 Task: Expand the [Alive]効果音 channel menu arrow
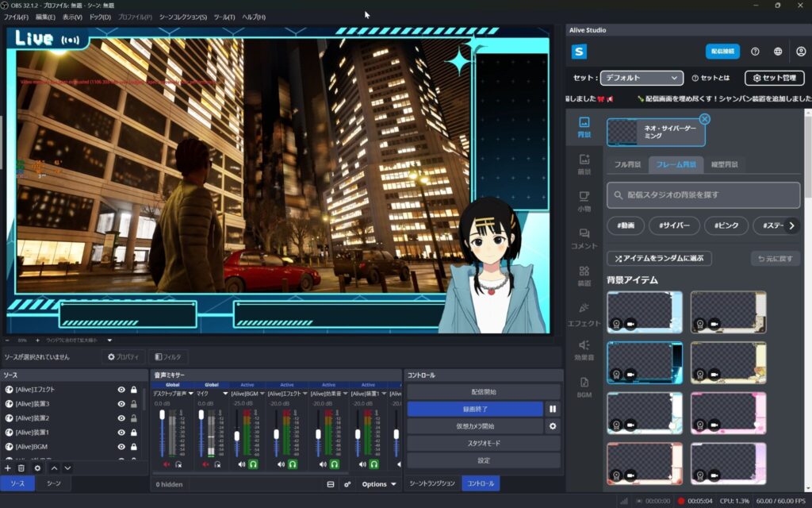[346, 394]
